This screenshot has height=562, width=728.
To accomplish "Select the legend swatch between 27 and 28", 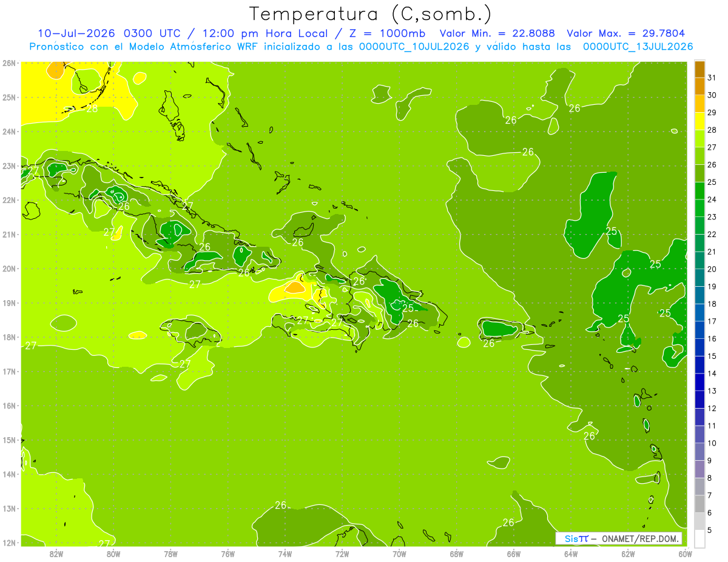I will [x=699, y=138].
